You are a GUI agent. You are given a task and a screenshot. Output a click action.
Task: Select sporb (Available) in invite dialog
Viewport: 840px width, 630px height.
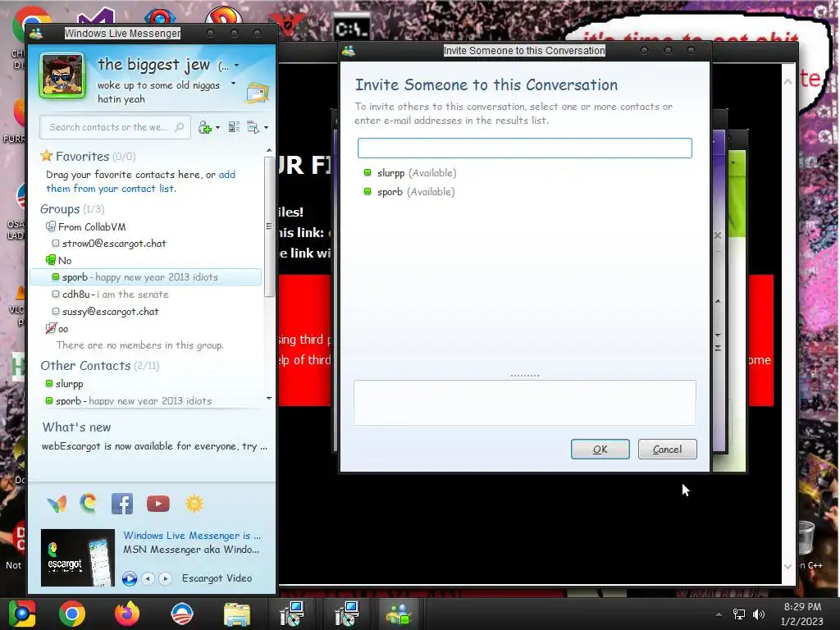point(409,192)
